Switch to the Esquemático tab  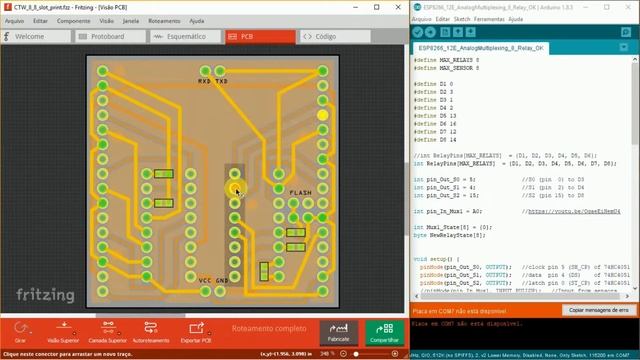[x=185, y=36]
